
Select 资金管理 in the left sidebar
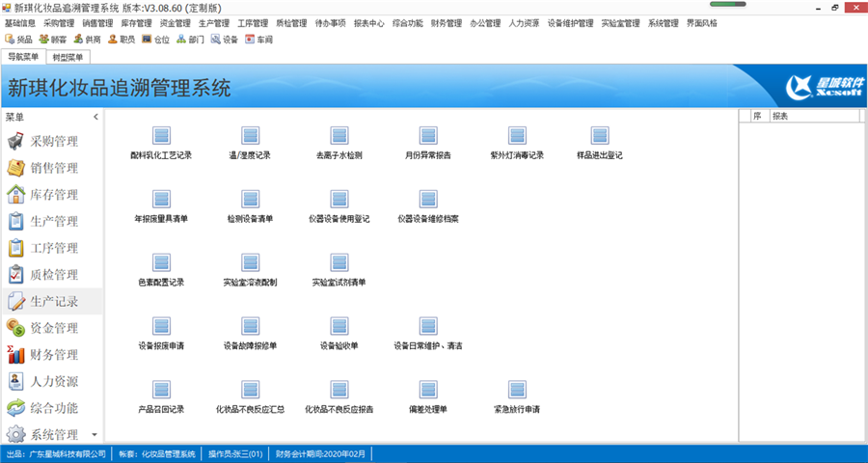tap(51, 328)
